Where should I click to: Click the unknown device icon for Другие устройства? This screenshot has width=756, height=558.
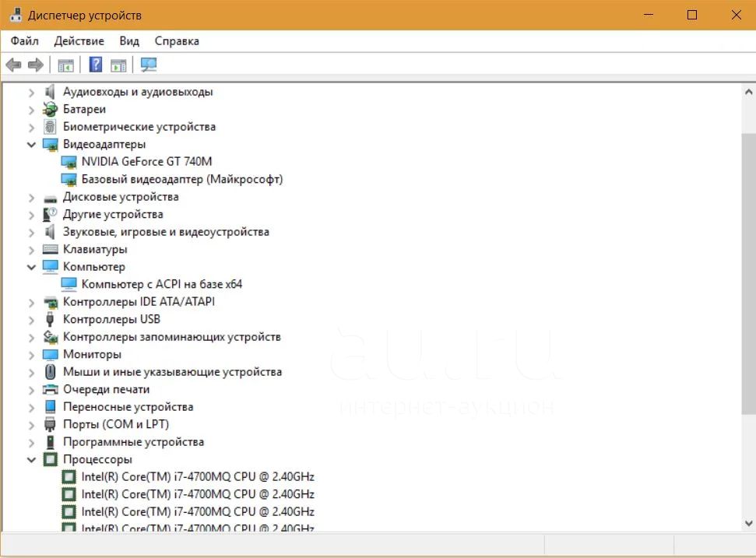[50, 215]
